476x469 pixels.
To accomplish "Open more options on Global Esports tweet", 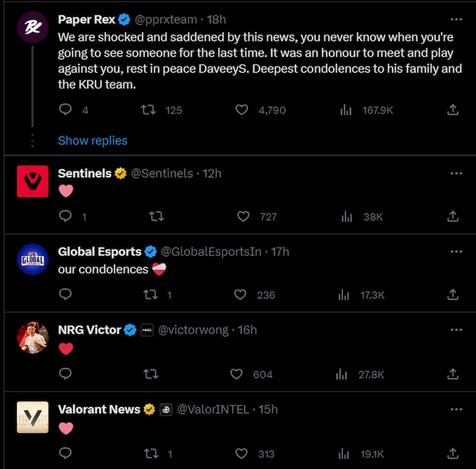I will (456, 251).
